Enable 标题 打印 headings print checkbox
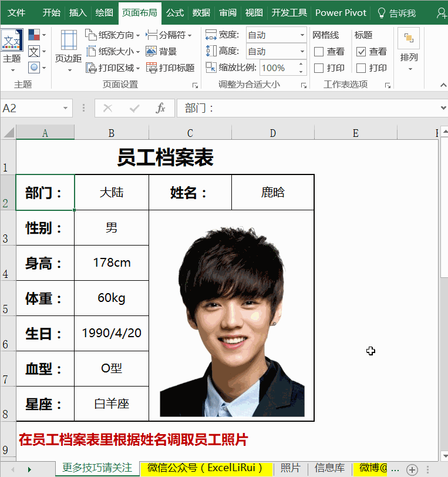This screenshot has width=448, height=477. [361, 68]
